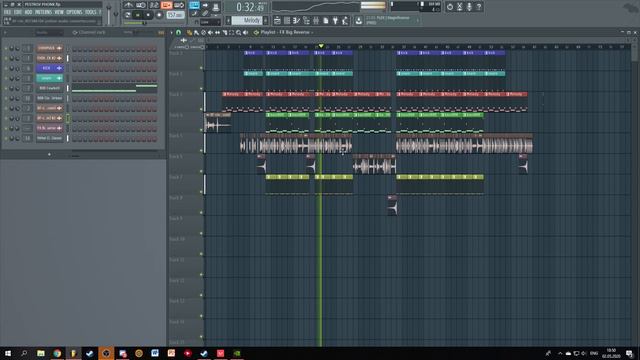Click the one-click recording microphone icon
Image resolution: width=640 pixels, height=360 pixels.
(x=469, y=7)
